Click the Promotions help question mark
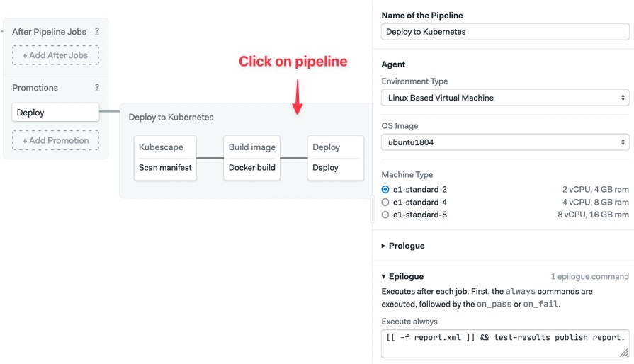 [x=97, y=88]
